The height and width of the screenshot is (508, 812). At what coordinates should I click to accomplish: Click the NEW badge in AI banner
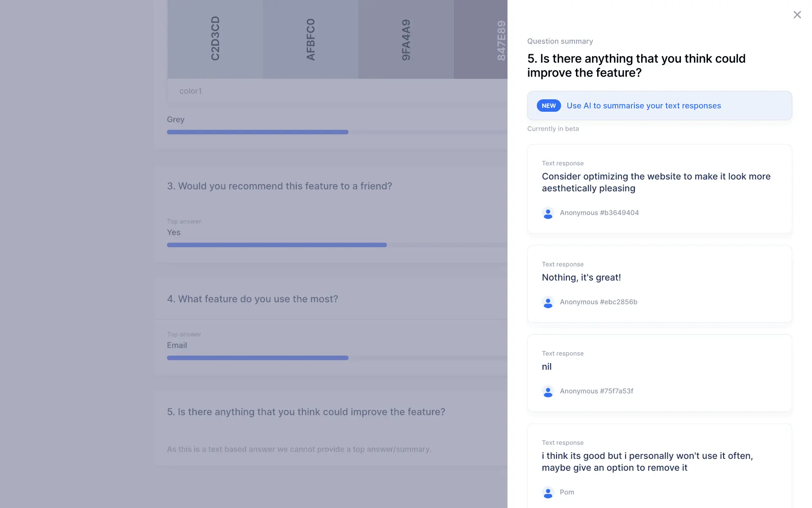(549, 106)
